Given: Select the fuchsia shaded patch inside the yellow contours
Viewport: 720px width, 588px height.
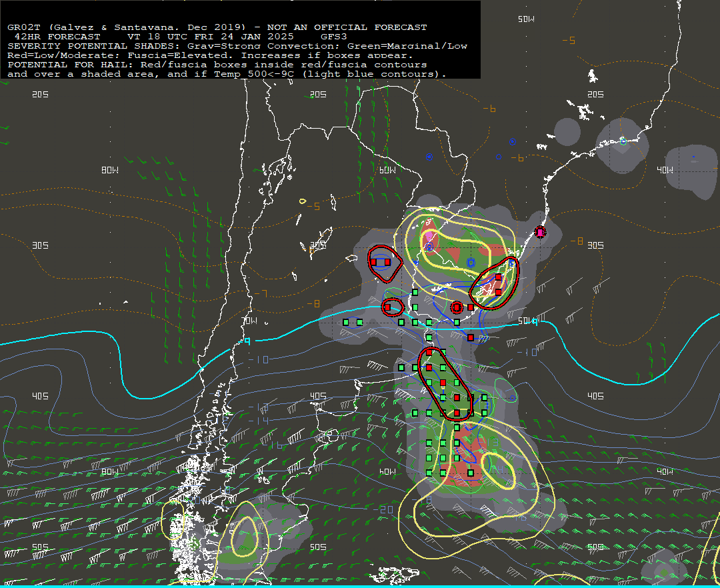Looking at the screenshot, I should pyautogui.click(x=429, y=235).
